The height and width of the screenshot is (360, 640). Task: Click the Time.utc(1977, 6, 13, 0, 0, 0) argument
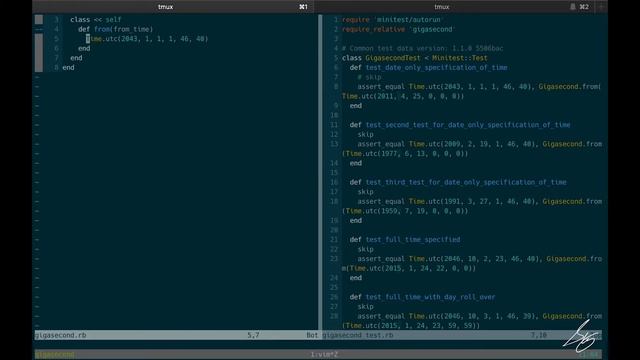[x=405, y=154]
